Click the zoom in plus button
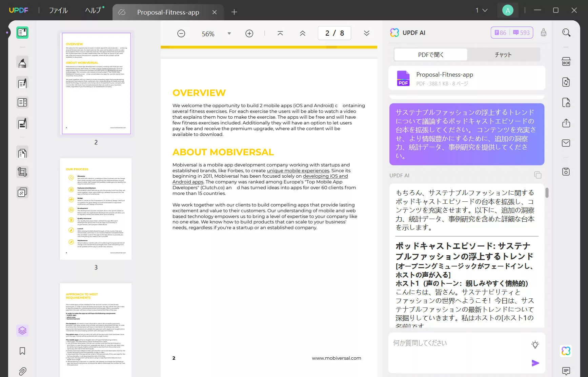This screenshot has width=588, height=377. 249,34
